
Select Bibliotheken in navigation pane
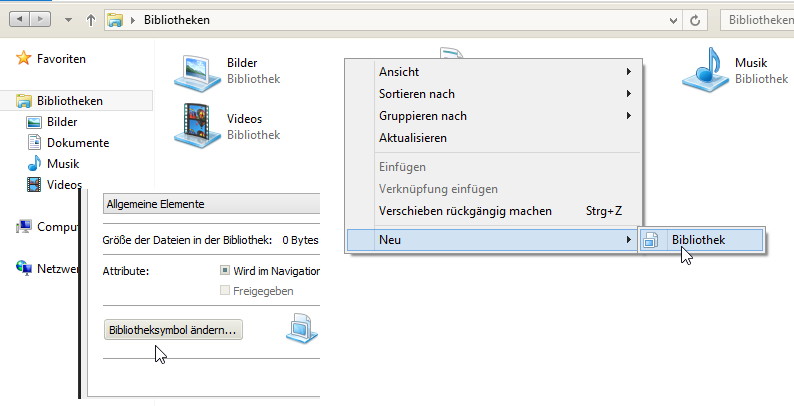coord(70,101)
